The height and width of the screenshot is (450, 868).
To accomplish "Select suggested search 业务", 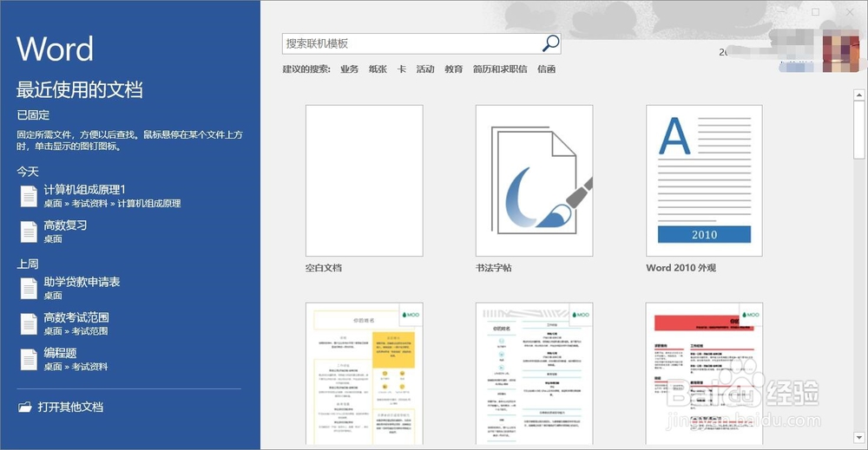I will click(x=349, y=69).
